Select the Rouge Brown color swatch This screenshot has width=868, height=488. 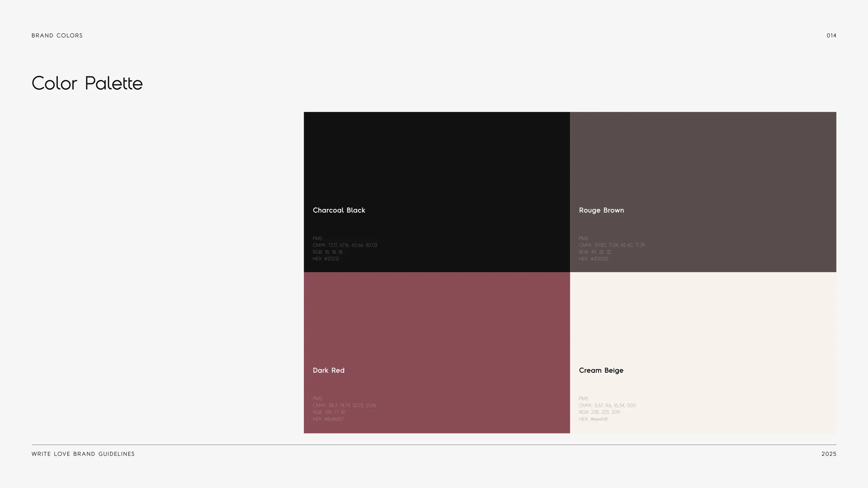click(703, 192)
